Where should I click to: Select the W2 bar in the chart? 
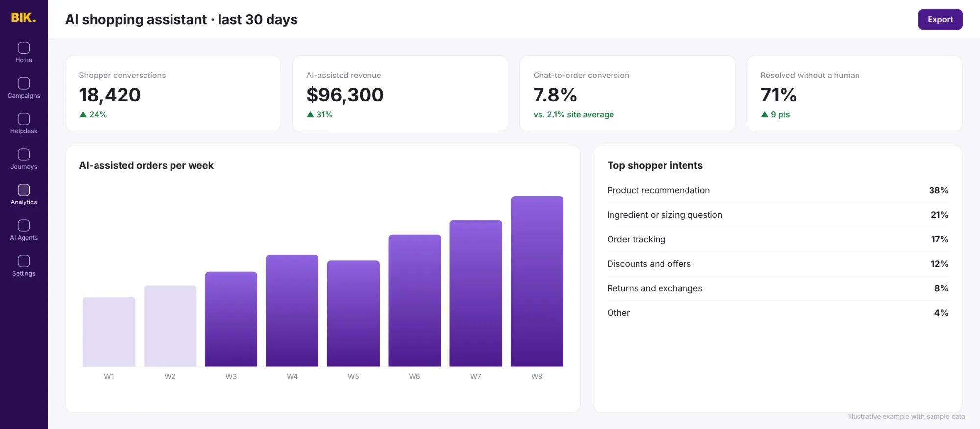[x=170, y=326]
